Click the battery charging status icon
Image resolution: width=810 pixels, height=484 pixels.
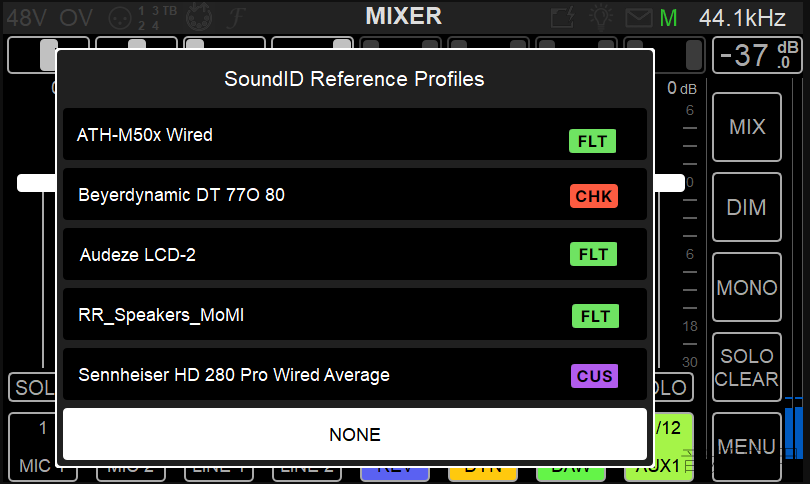pyautogui.click(x=563, y=17)
